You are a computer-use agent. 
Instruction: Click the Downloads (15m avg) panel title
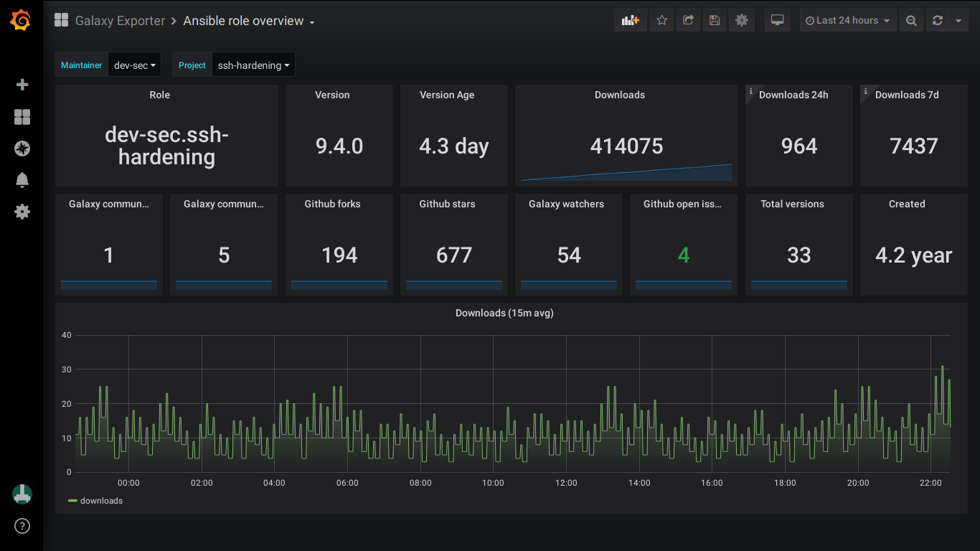[504, 313]
